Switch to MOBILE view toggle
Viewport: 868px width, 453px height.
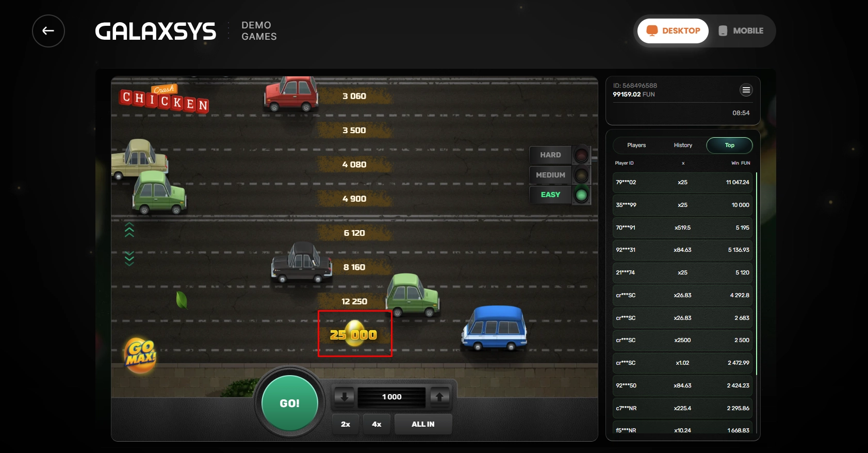click(x=741, y=31)
